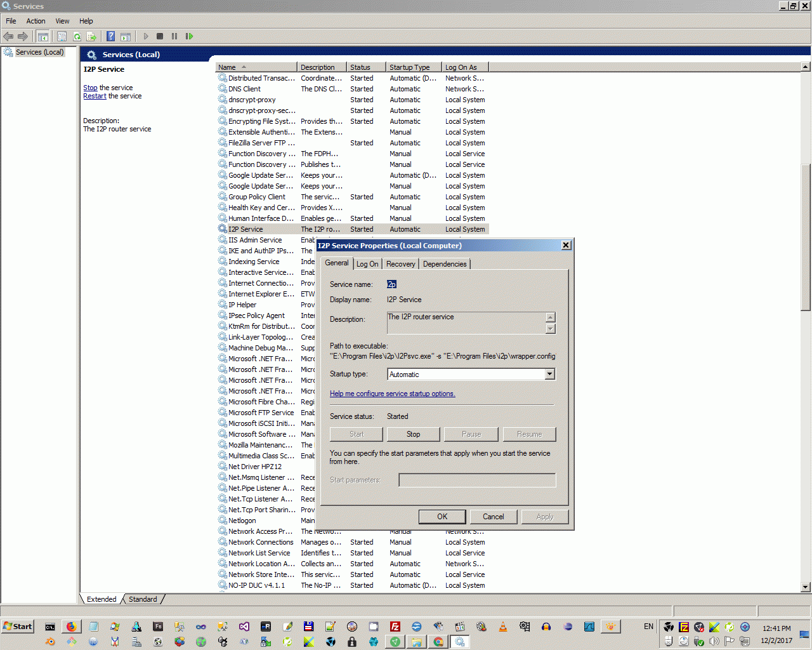The image size is (812, 650).
Task: Launch Blender from the taskbar
Action: point(50,642)
